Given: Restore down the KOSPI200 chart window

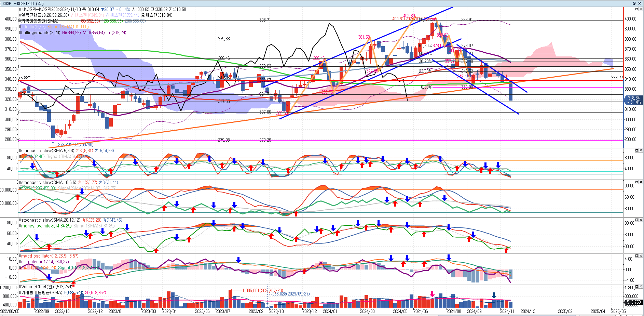Looking at the screenshot, I should click(x=634, y=3).
